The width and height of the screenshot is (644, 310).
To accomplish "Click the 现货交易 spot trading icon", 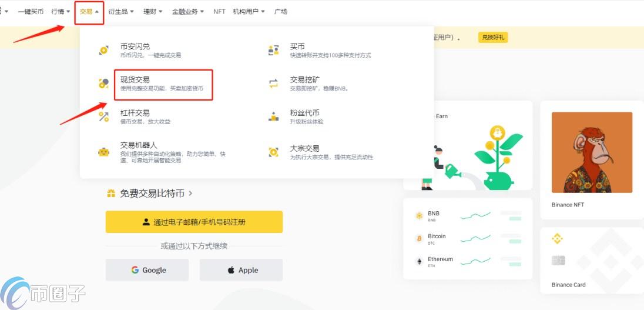I will (103, 84).
